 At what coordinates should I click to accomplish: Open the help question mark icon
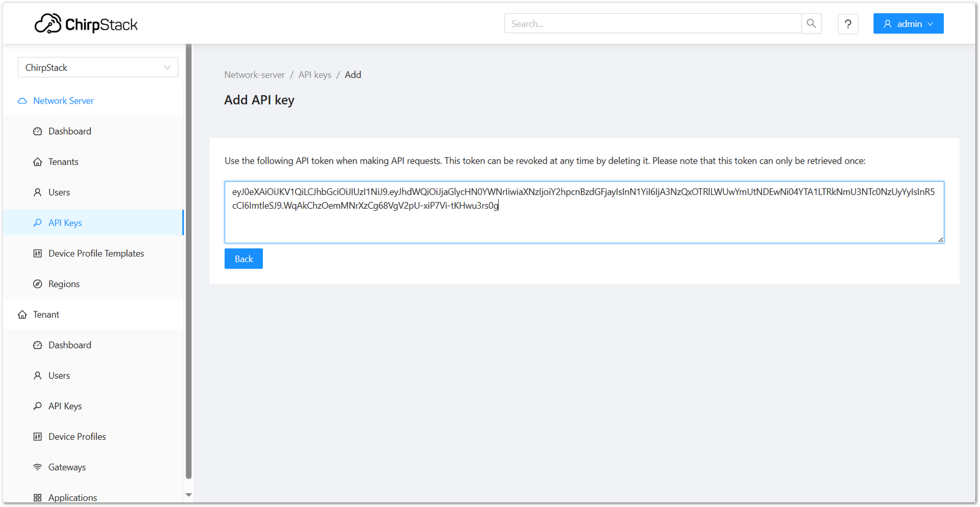tap(848, 24)
